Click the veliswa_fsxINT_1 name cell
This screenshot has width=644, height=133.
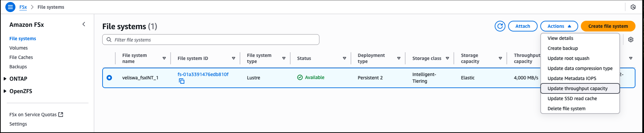[140, 78]
